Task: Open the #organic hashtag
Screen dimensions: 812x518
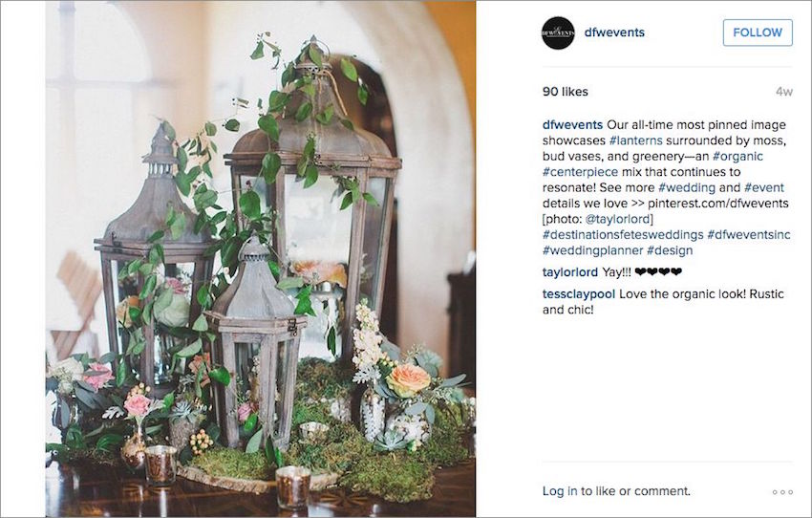Action: pyautogui.click(x=737, y=157)
